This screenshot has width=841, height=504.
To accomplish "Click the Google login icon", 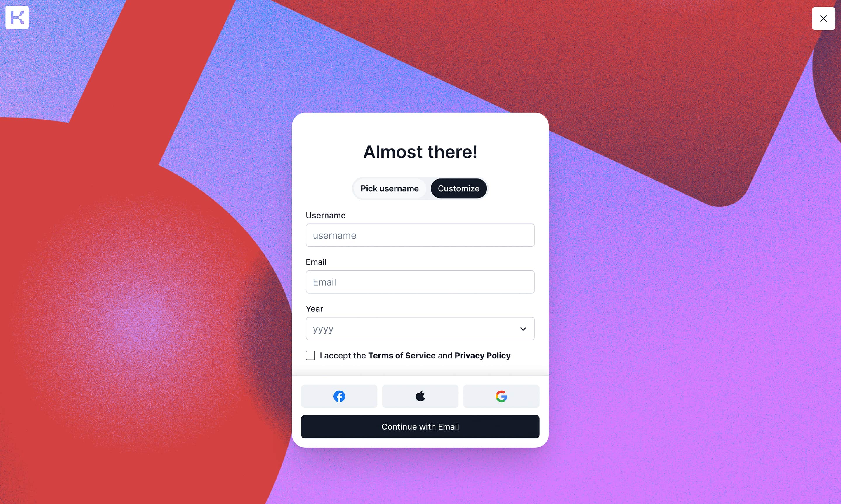I will (x=501, y=396).
